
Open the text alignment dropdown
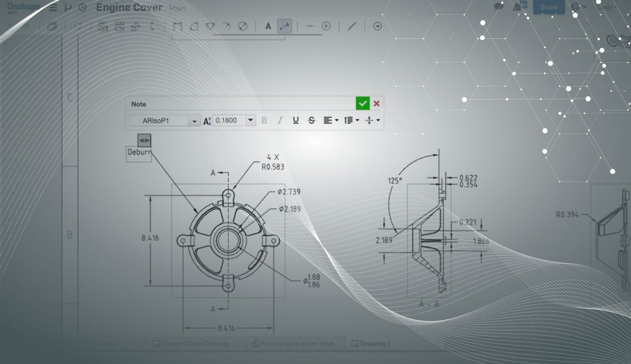330,120
